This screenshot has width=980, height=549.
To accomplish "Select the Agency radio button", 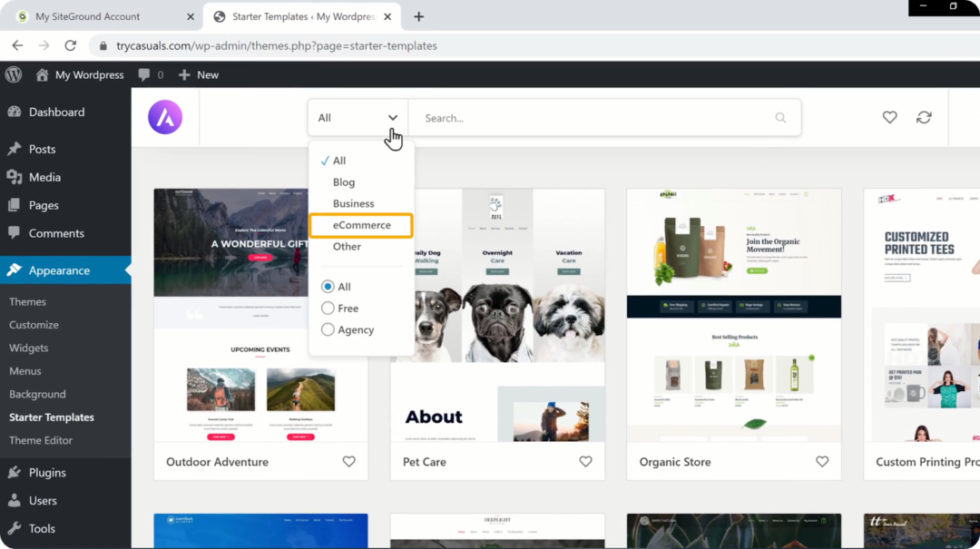I will coord(328,329).
